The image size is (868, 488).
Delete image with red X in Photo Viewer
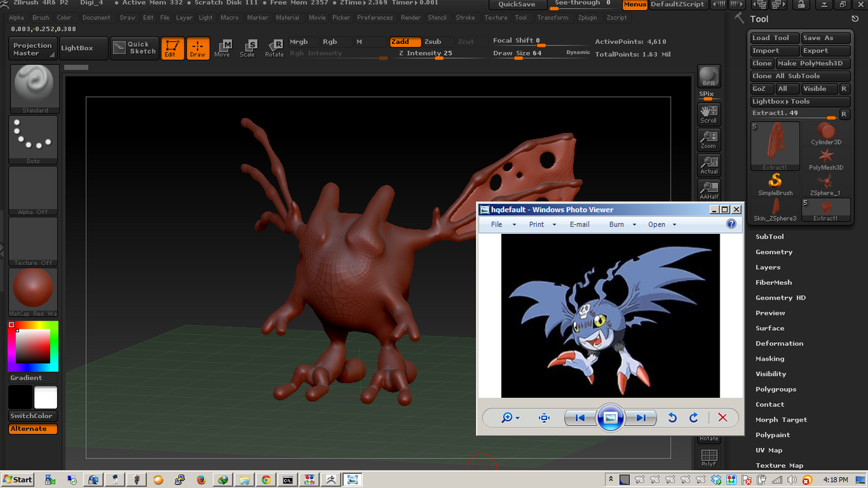(x=722, y=418)
